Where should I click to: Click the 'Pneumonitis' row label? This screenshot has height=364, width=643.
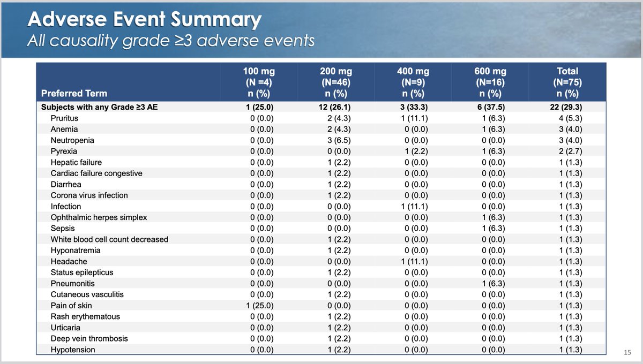point(72,284)
